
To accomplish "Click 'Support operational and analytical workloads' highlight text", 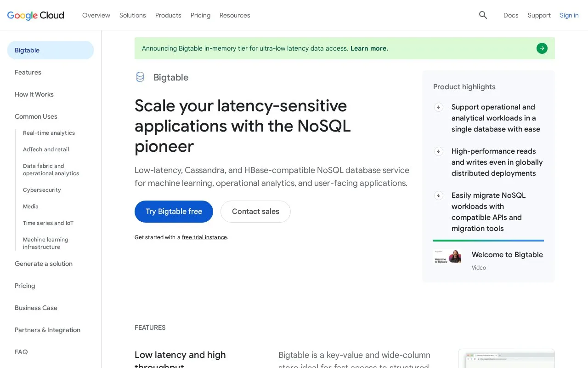I will [496, 118].
